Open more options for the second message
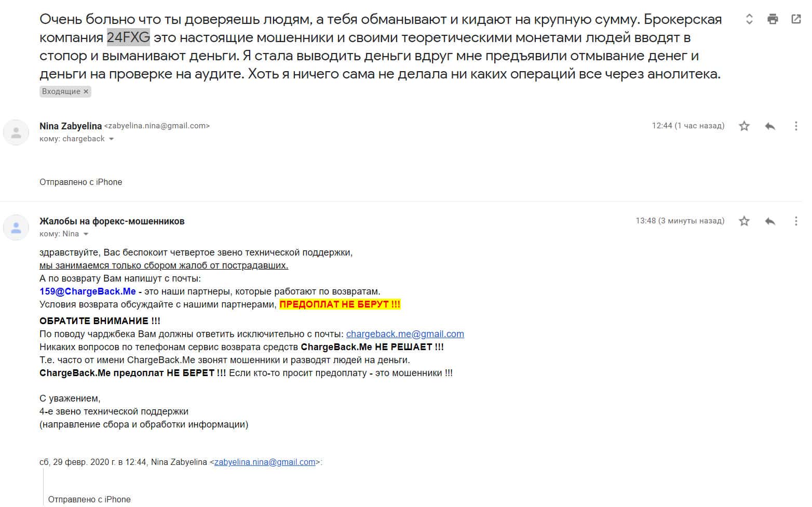The image size is (812, 507). point(795,221)
